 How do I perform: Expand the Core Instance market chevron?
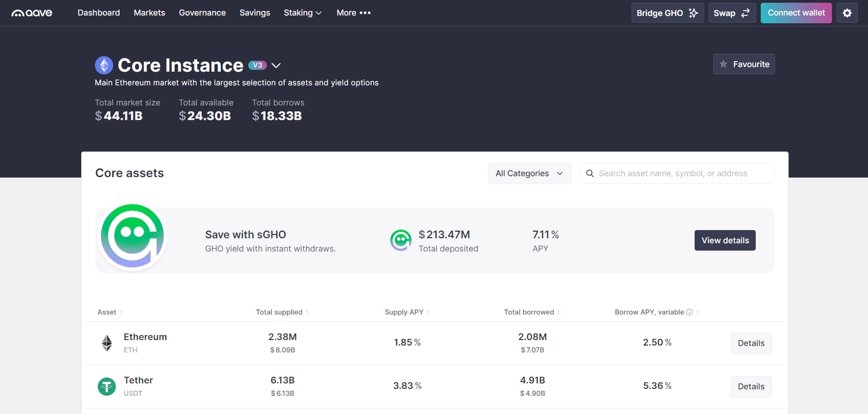tap(276, 65)
